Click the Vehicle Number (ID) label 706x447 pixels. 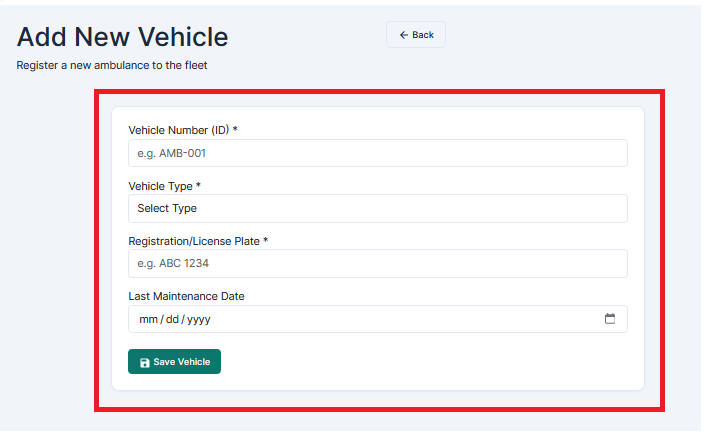point(182,130)
